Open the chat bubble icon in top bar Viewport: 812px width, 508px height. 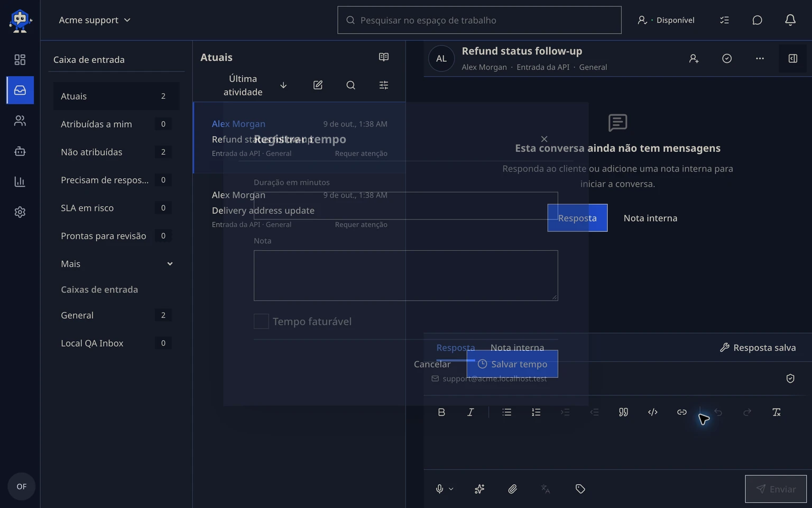(x=757, y=20)
